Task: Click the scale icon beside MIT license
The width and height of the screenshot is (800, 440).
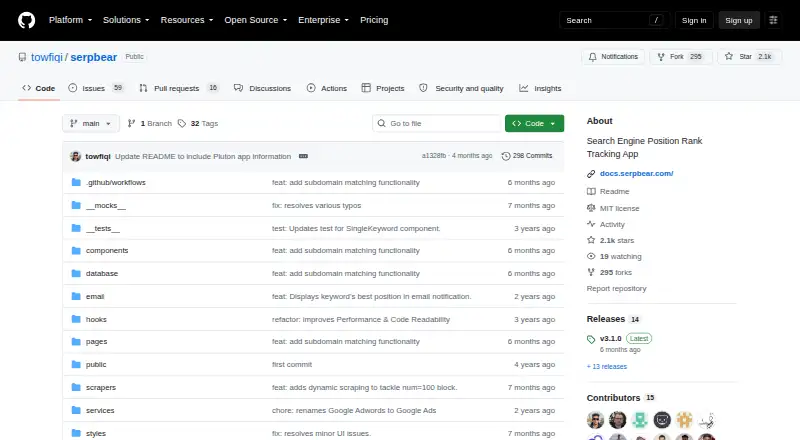Action: [591, 208]
